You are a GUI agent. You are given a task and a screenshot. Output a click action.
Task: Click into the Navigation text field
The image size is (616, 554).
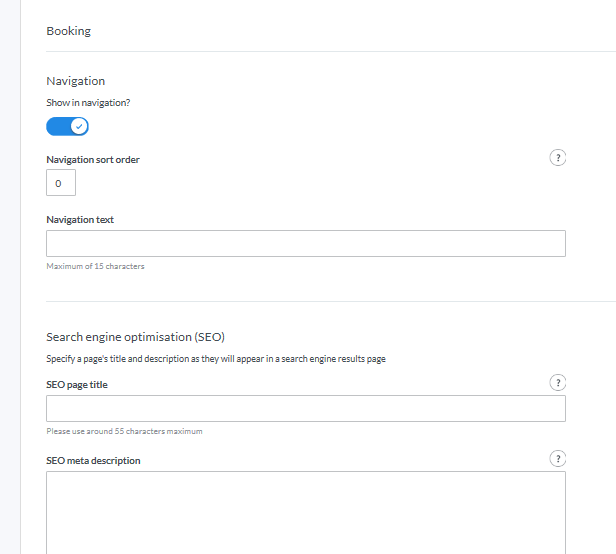pos(305,244)
